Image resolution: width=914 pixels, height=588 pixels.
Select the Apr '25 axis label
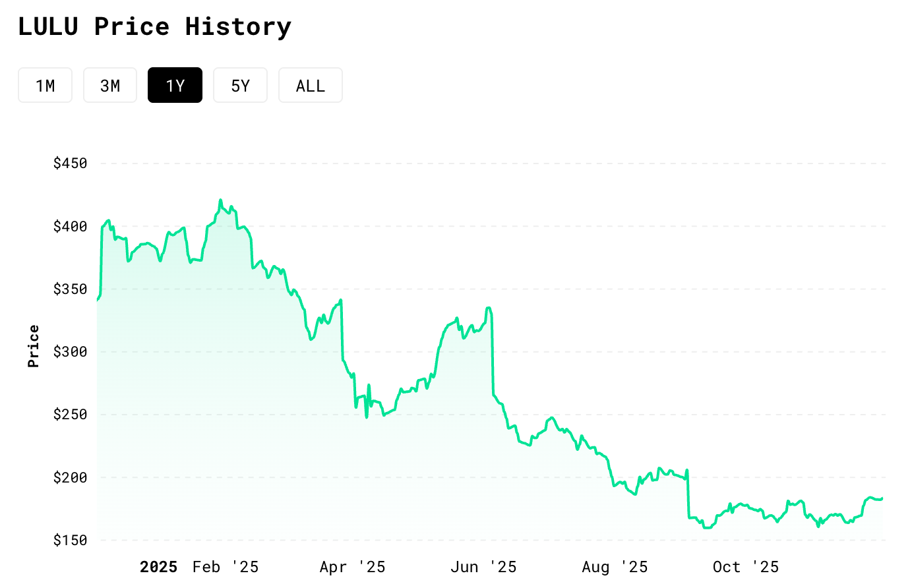pos(352,568)
